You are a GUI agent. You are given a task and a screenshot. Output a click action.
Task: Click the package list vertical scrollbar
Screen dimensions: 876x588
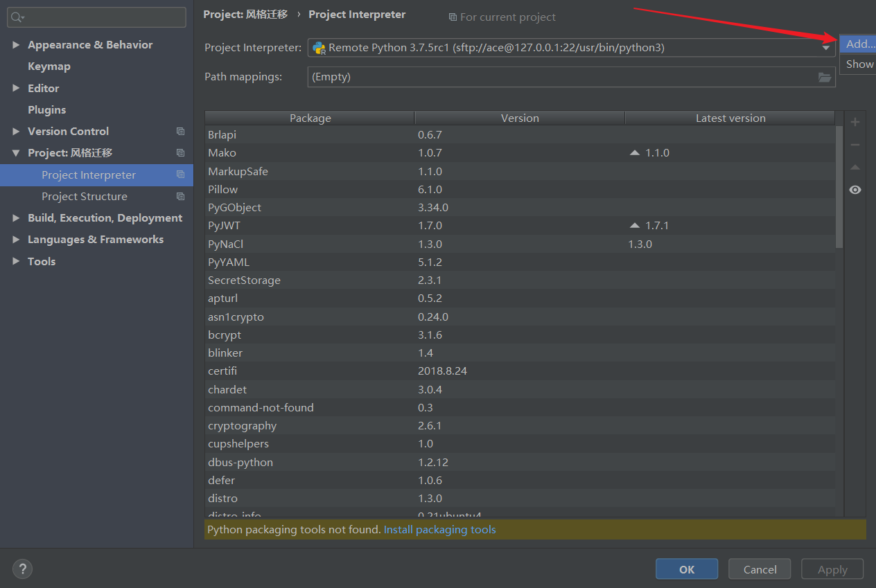[x=839, y=187]
